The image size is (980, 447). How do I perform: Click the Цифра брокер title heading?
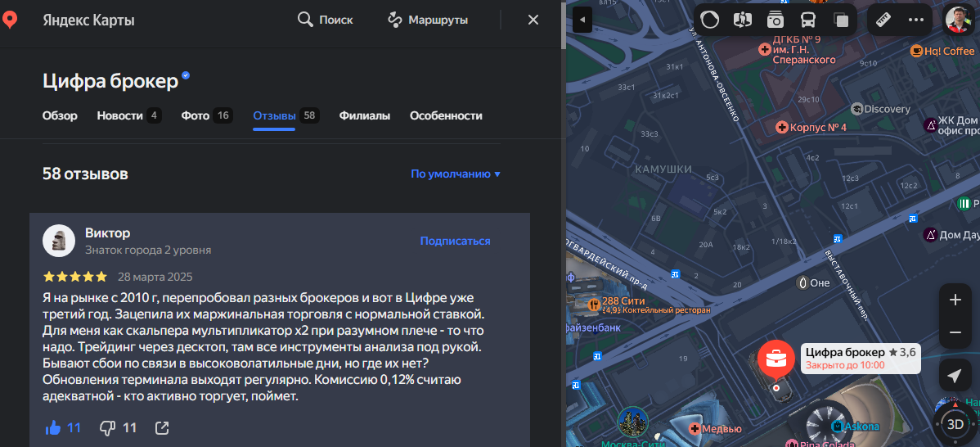click(110, 81)
